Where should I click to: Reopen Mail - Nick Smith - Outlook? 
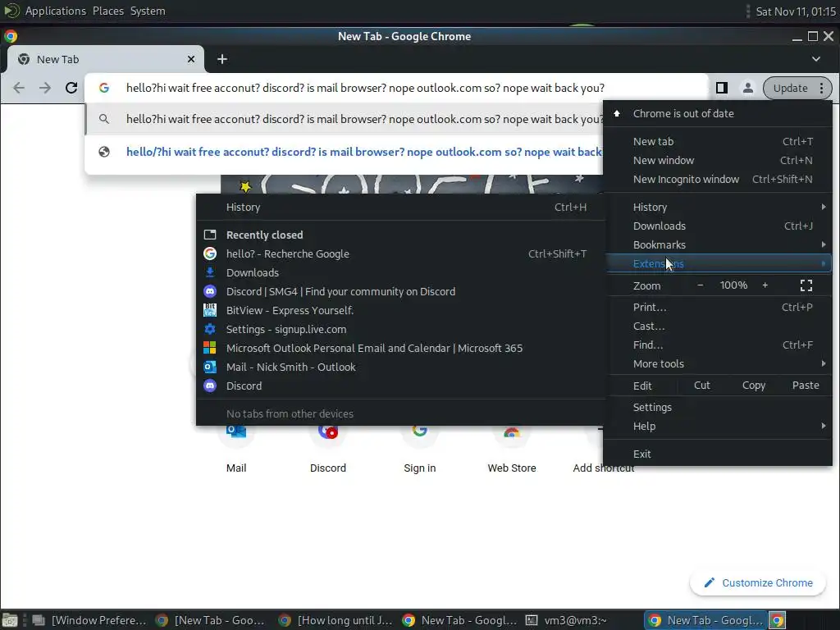point(400,367)
